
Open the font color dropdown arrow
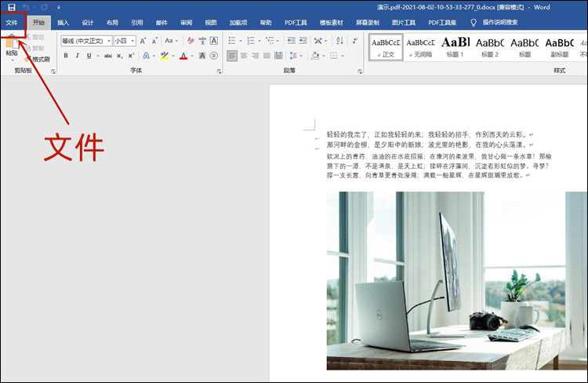pyautogui.click(x=192, y=56)
